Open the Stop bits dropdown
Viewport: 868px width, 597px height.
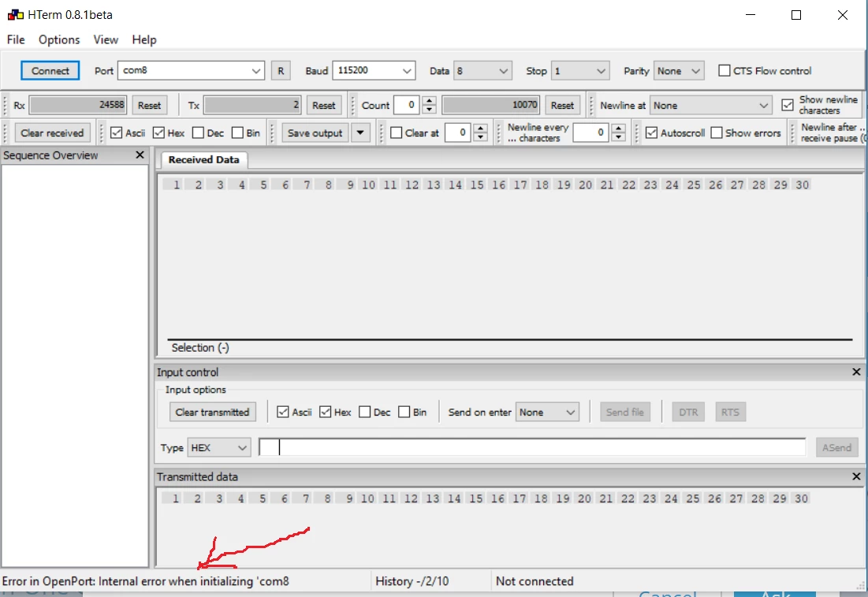tap(579, 71)
